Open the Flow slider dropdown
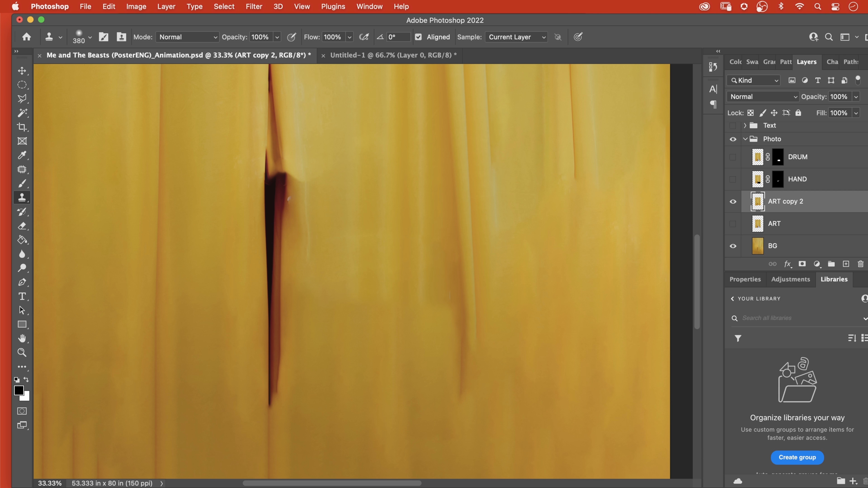The width and height of the screenshot is (868, 488). click(x=350, y=37)
